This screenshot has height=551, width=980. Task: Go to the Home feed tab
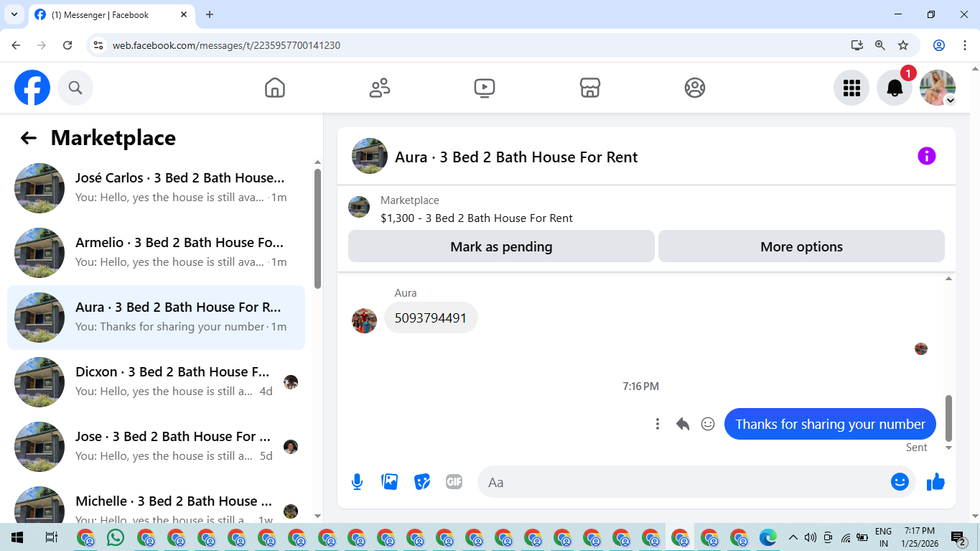275,88
